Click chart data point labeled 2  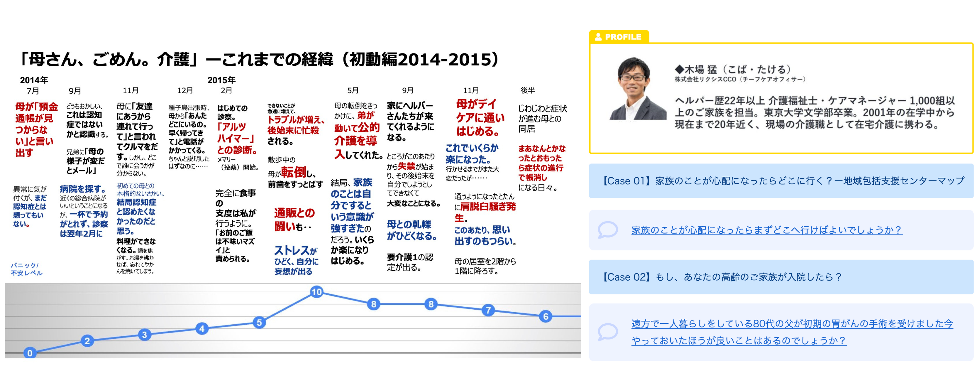point(87,341)
